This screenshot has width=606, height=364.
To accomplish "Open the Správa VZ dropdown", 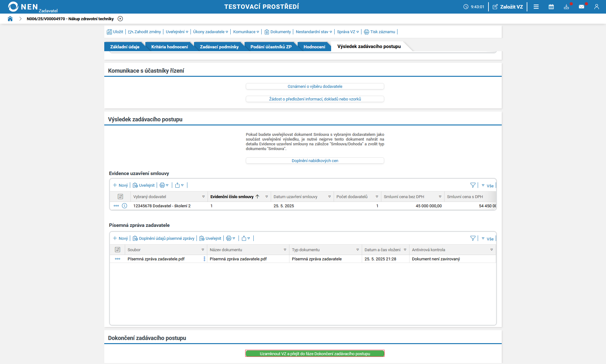I will 348,32.
